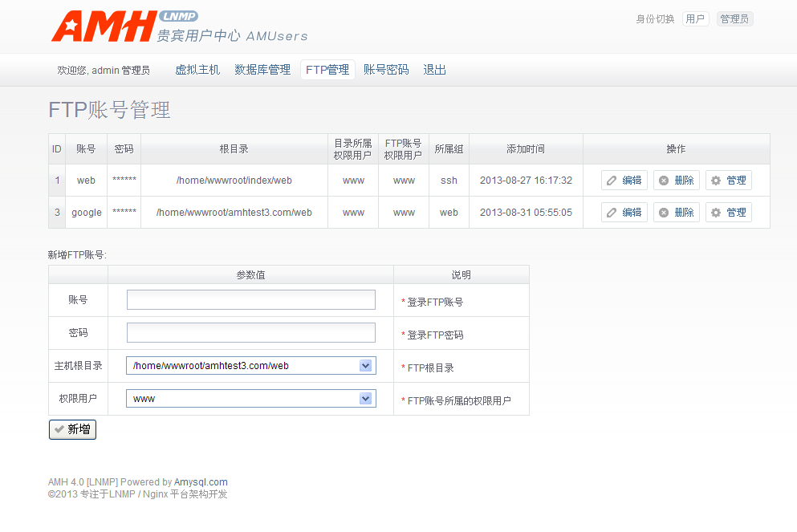Viewport: 797px width, 532px height.
Task: Open the 权限用户 dropdown
Action: (365, 399)
